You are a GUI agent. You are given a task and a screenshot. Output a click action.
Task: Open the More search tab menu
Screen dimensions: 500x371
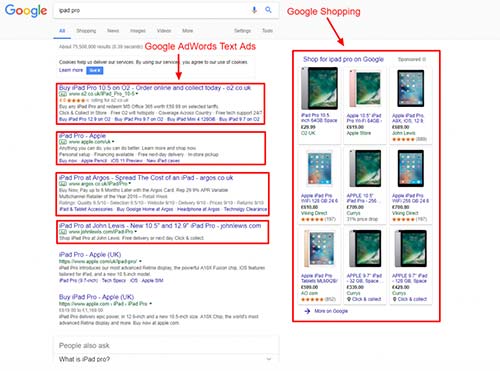[188, 31]
